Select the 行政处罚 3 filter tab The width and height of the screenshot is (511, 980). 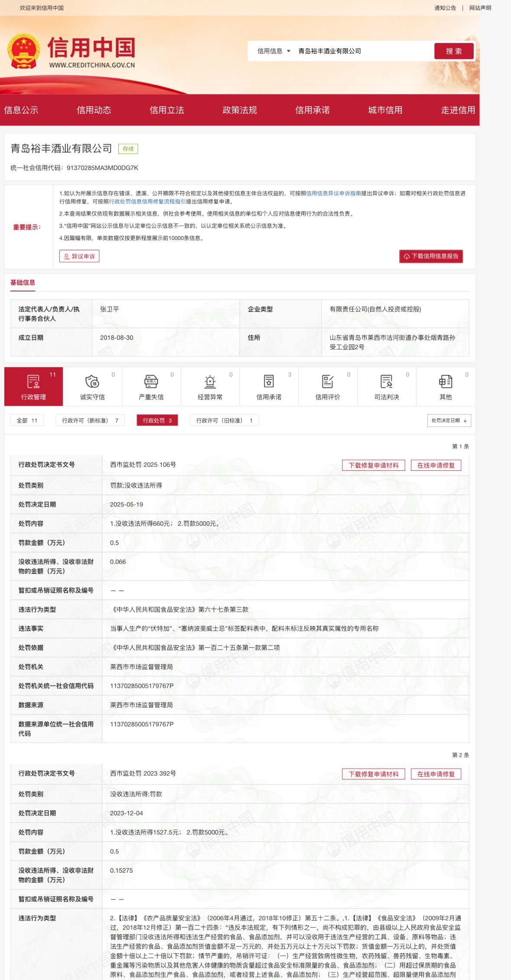coord(157,420)
